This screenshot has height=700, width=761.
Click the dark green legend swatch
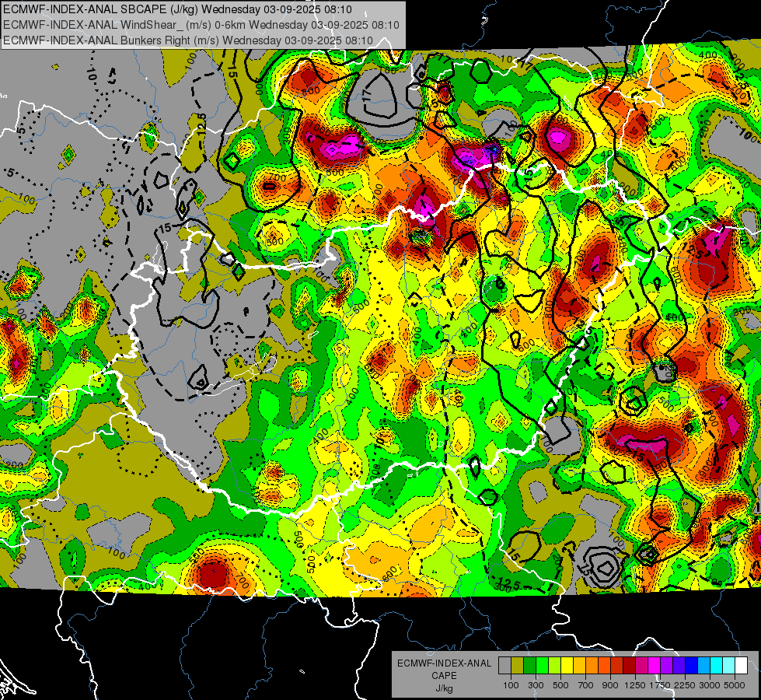click(529, 666)
